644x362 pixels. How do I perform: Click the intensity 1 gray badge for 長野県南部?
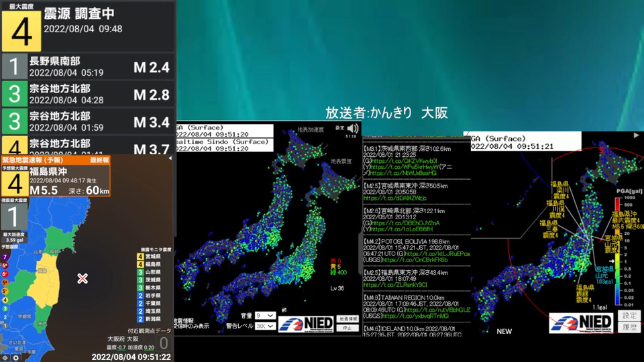pos(14,66)
